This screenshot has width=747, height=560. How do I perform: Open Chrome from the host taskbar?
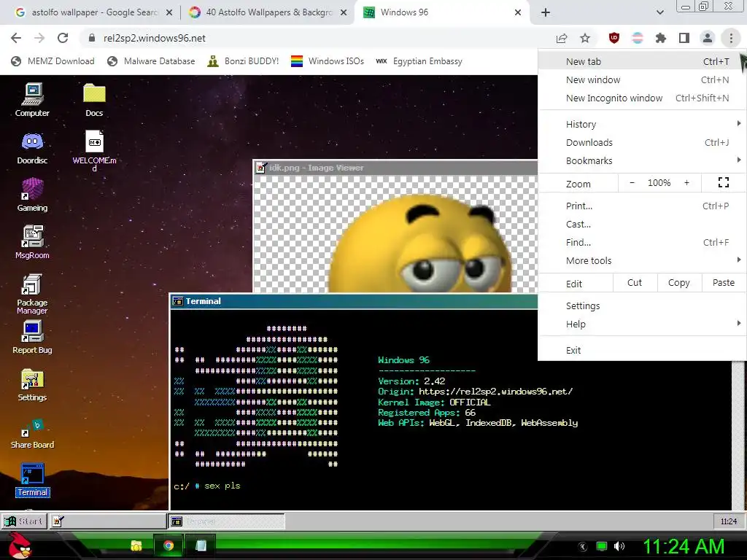pyautogui.click(x=169, y=545)
